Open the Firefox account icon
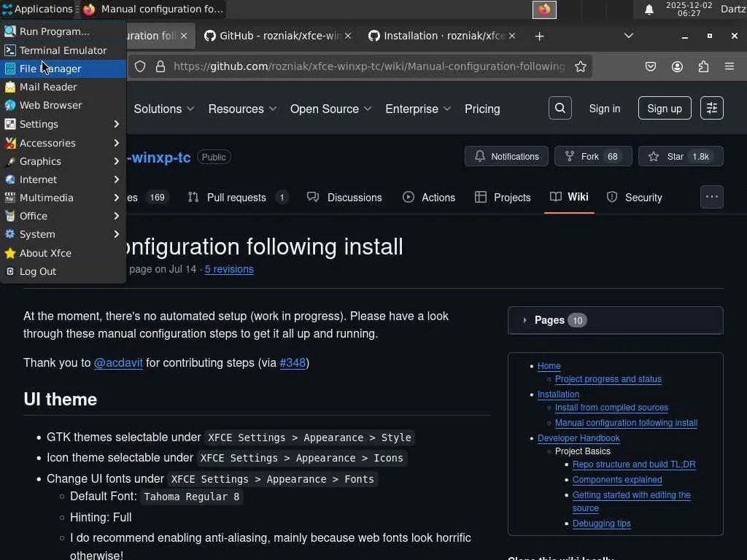 pyautogui.click(x=677, y=66)
